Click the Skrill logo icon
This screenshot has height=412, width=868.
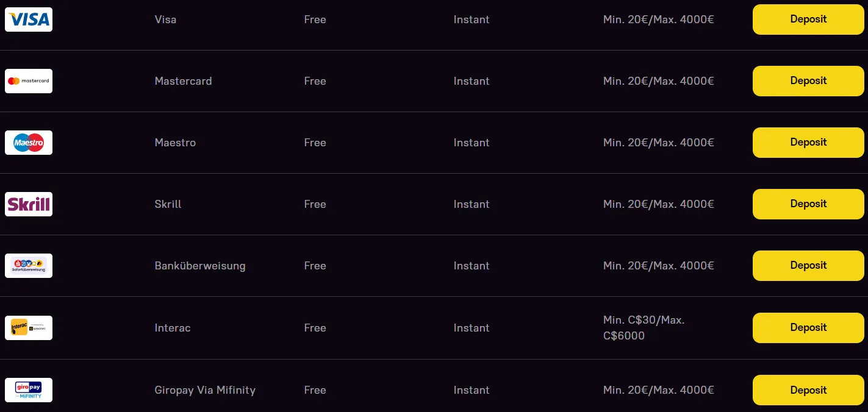tap(29, 204)
